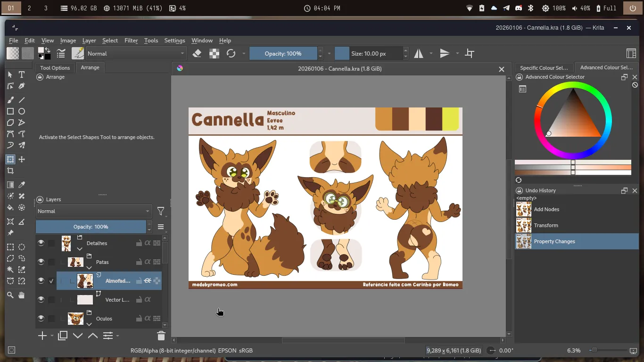The width and height of the screenshot is (644, 362).
Task: Open the Filter menu
Action: [x=131, y=41]
